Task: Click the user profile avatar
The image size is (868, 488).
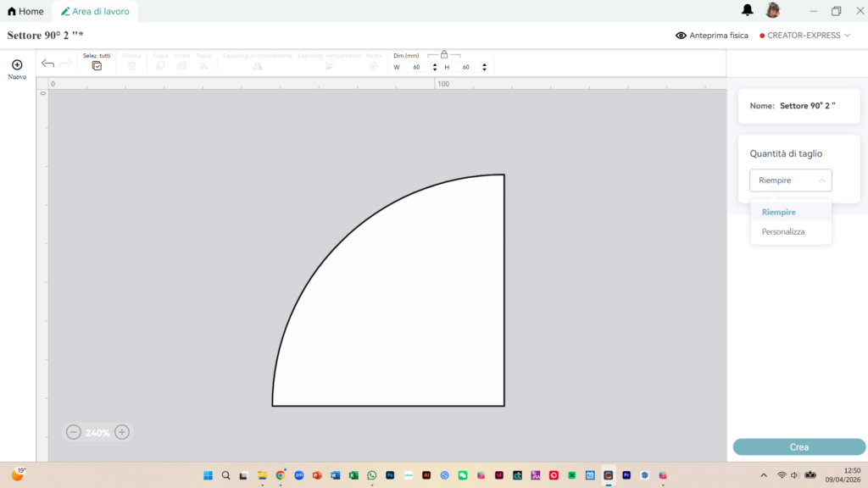Action: (x=772, y=10)
